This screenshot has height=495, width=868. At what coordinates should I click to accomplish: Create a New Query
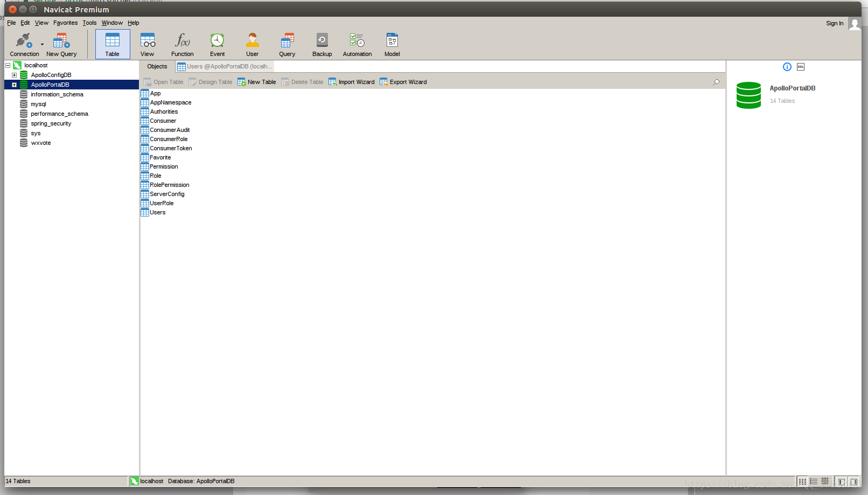coord(61,44)
